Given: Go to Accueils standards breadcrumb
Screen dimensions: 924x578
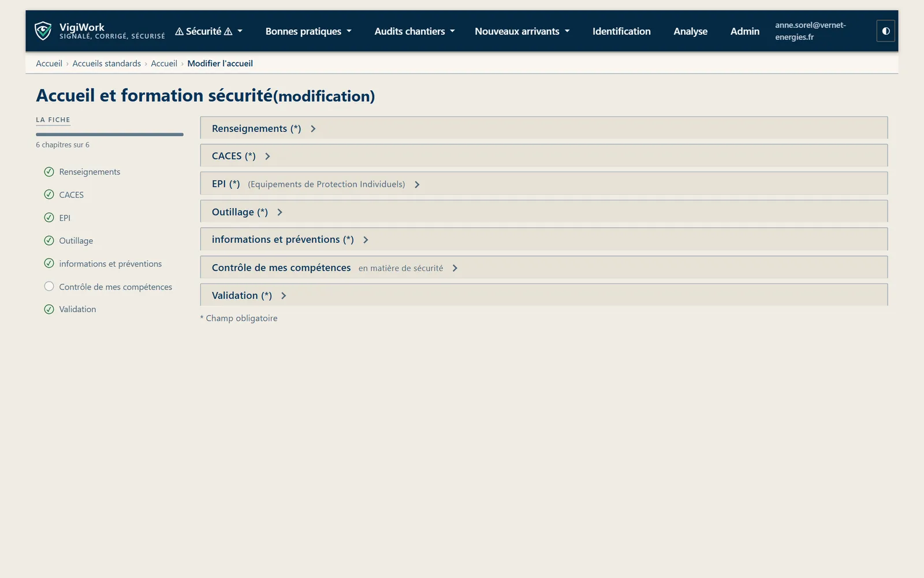Looking at the screenshot, I should pyautogui.click(x=106, y=64).
